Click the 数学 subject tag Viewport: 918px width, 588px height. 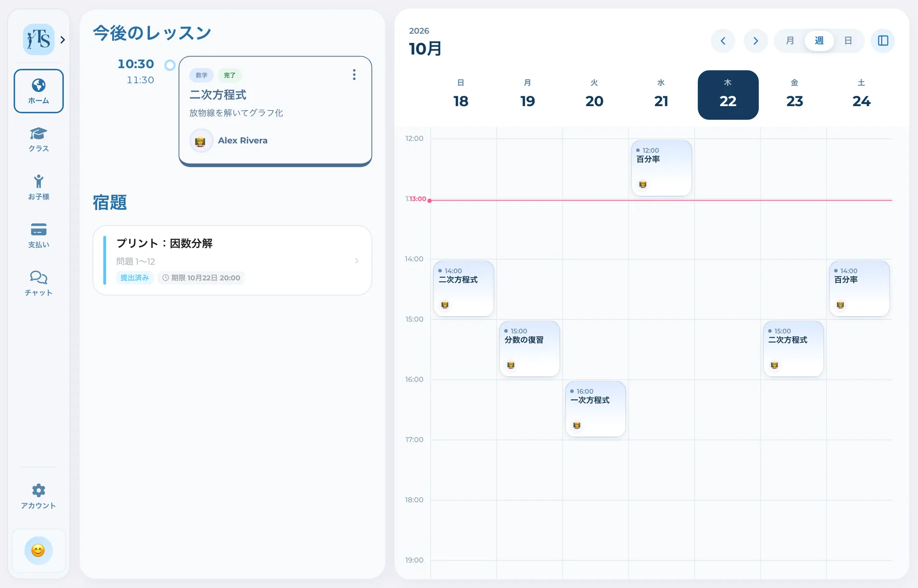click(x=201, y=75)
